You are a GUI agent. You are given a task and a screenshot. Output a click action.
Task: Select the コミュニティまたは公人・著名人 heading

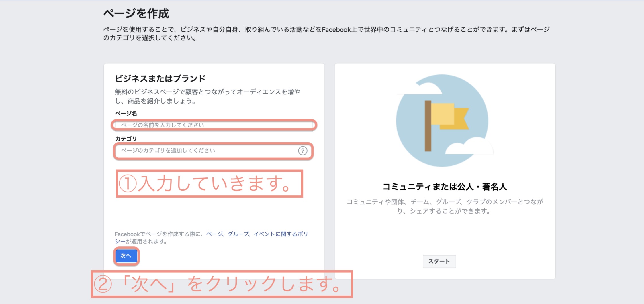coord(445,187)
